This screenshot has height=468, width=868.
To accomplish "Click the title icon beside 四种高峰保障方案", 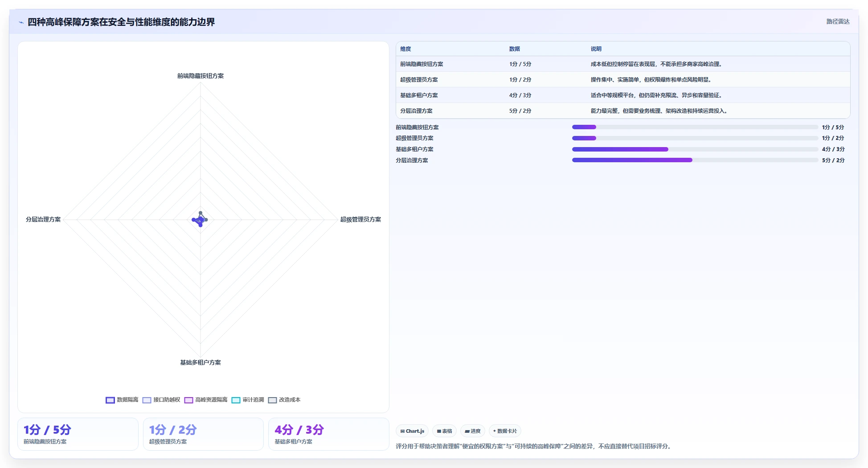I will click(x=21, y=22).
